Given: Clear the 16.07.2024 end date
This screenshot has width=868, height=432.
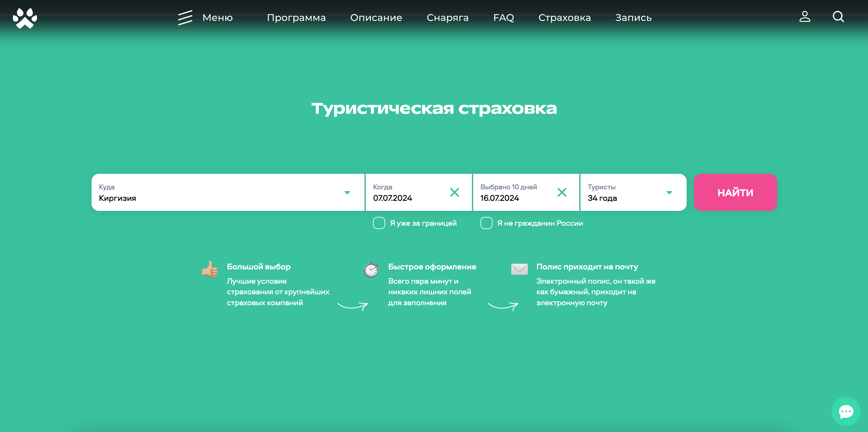Looking at the screenshot, I should coord(562,192).
